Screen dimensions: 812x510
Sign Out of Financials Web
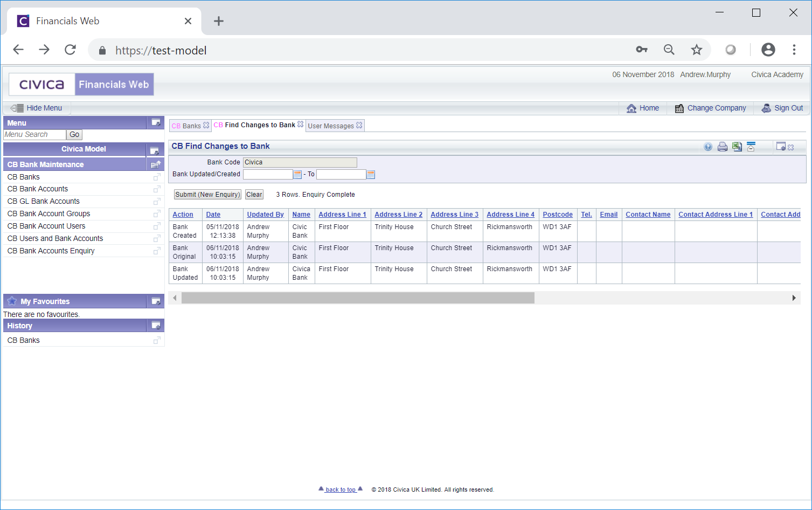(782, 108)
